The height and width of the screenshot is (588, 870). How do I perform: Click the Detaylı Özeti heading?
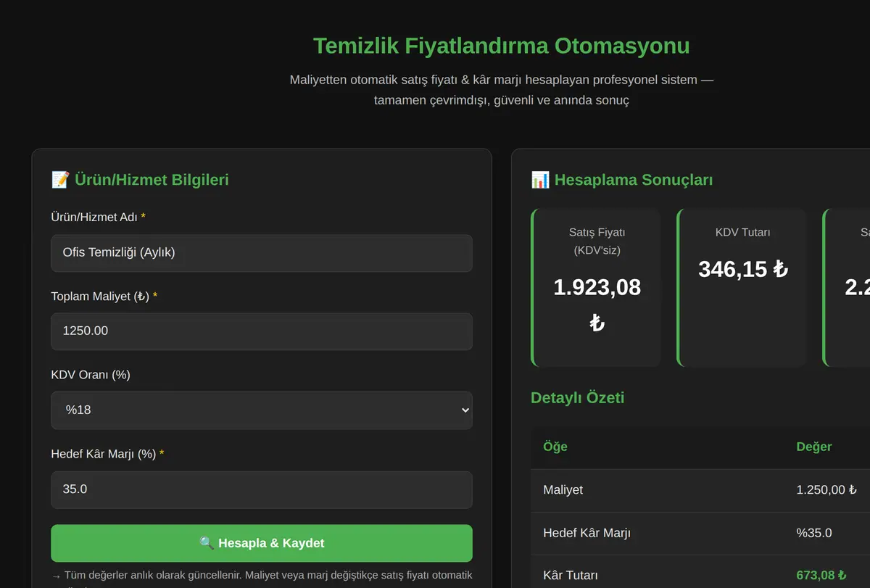pyautogui.click(x=577, y=397)
